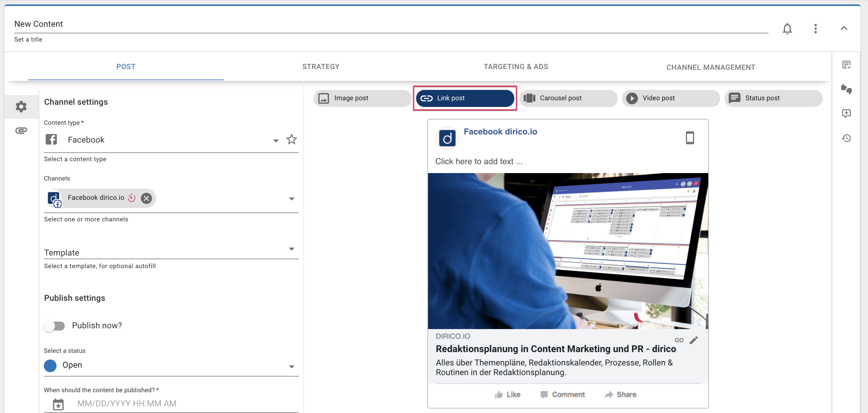The height and width of the screenshot is (413, 868).
Task: Select Image post type
Action: 362,98
